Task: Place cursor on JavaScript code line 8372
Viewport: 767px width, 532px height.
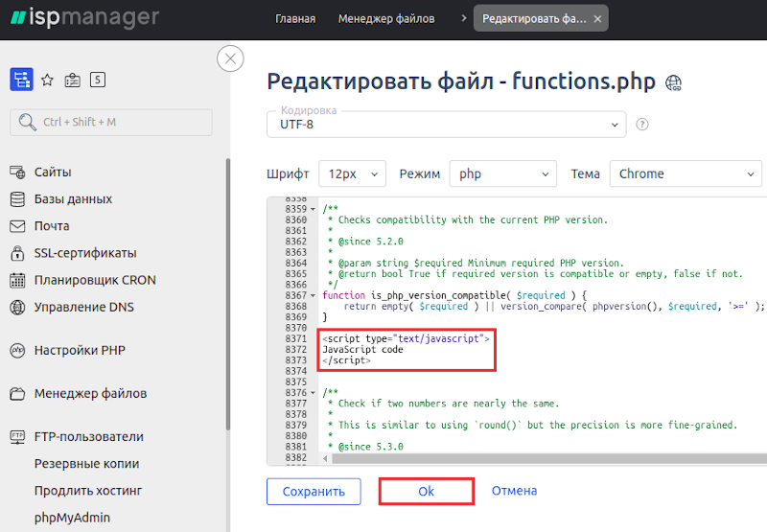Action: pos(363,350)
